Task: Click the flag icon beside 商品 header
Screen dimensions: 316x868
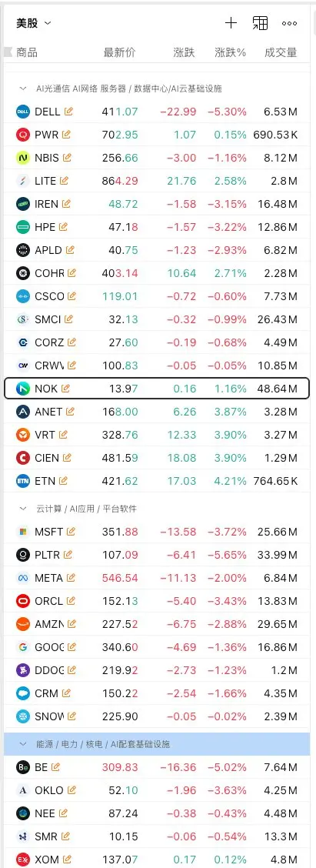Action: click(x=8, y=52)
